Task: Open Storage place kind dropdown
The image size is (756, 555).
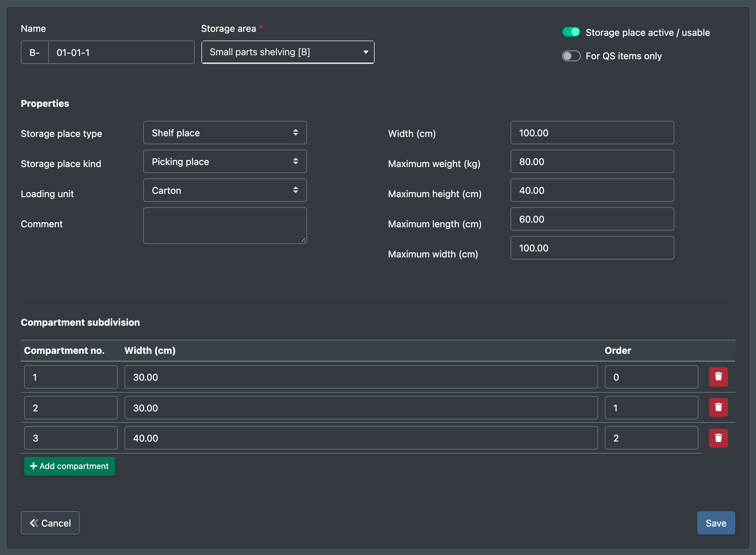Action: click(x=225, y=162)
